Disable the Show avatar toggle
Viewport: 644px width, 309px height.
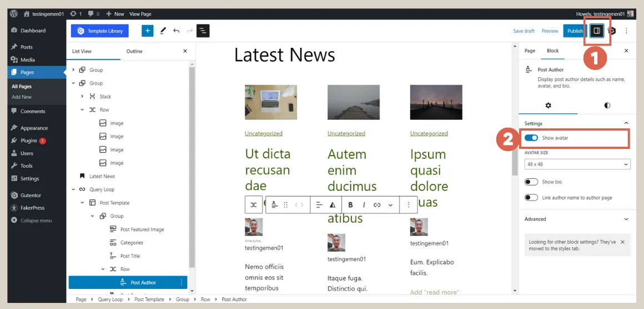click(531, 138)
